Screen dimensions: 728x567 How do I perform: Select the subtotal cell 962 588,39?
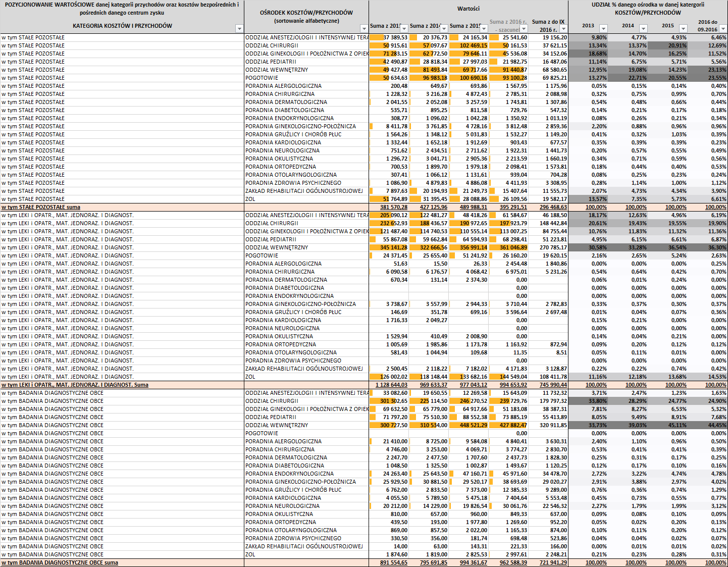pyautogui.click(x=508, y=562)
